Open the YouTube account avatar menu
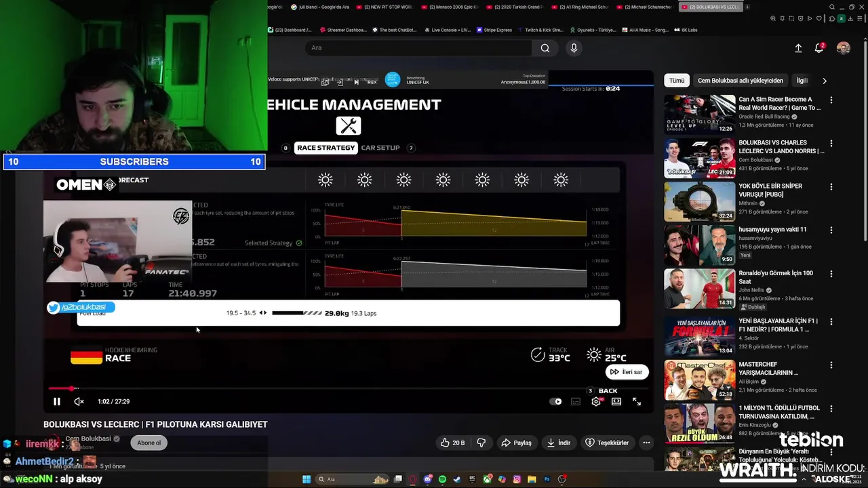This screenshot has height=488, width=868. click(x=844, y=48)
